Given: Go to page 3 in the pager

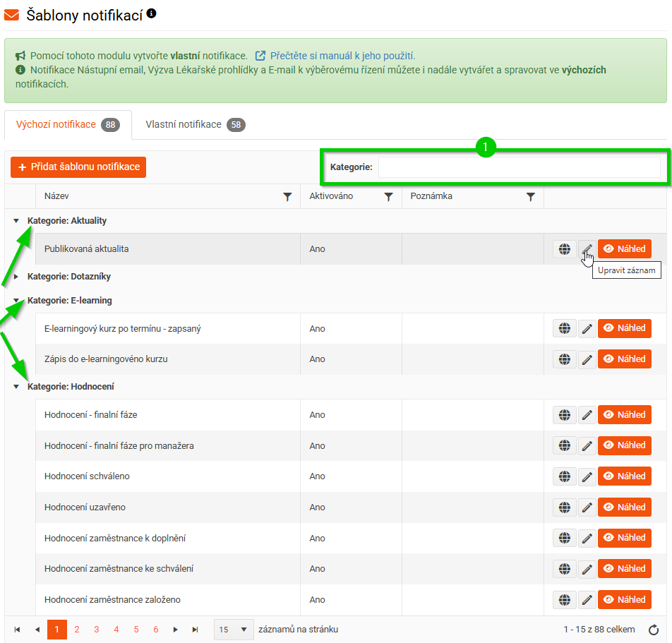Looking at the screenshot, I should tap(97, 630).
